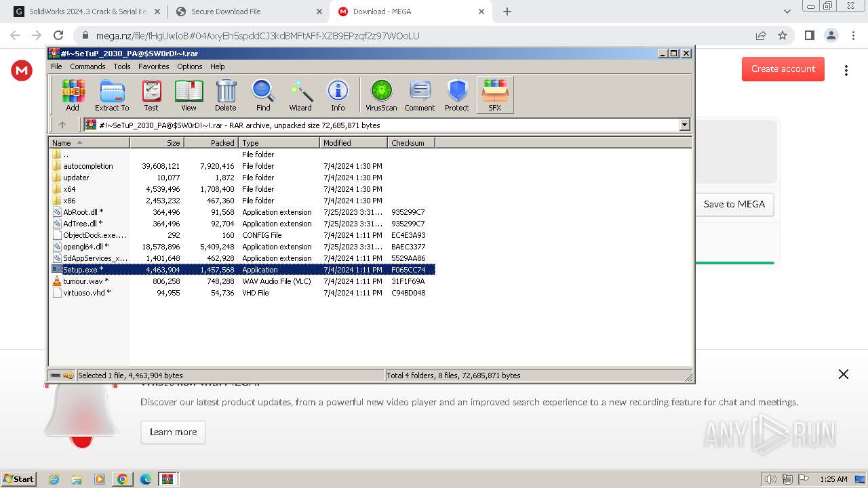Select SdAppServices file row
Viewport: 868px width, 488px height.
tap(243, 258)
